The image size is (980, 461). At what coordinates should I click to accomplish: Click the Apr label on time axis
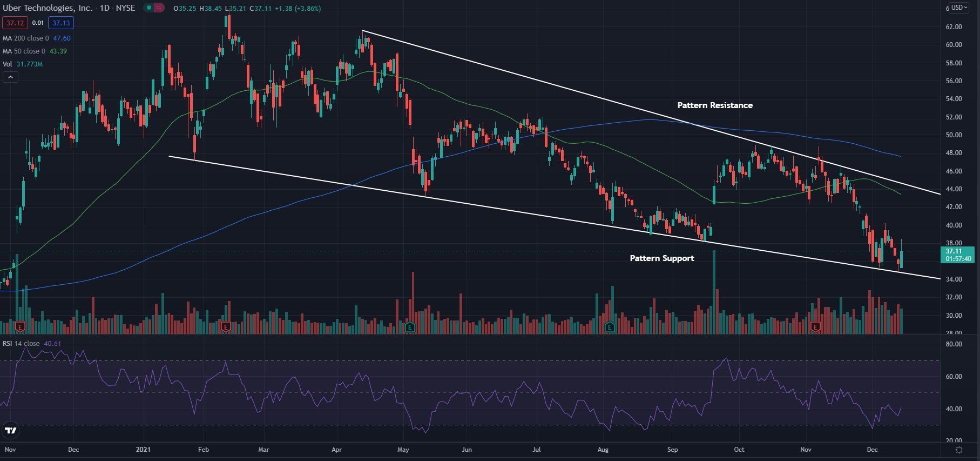coord(336,450)
